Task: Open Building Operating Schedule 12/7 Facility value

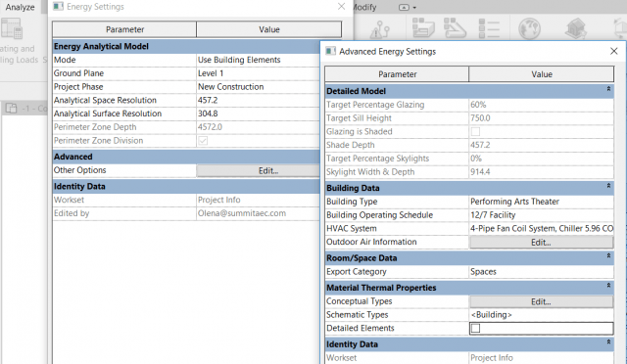Action: point(541,215)
